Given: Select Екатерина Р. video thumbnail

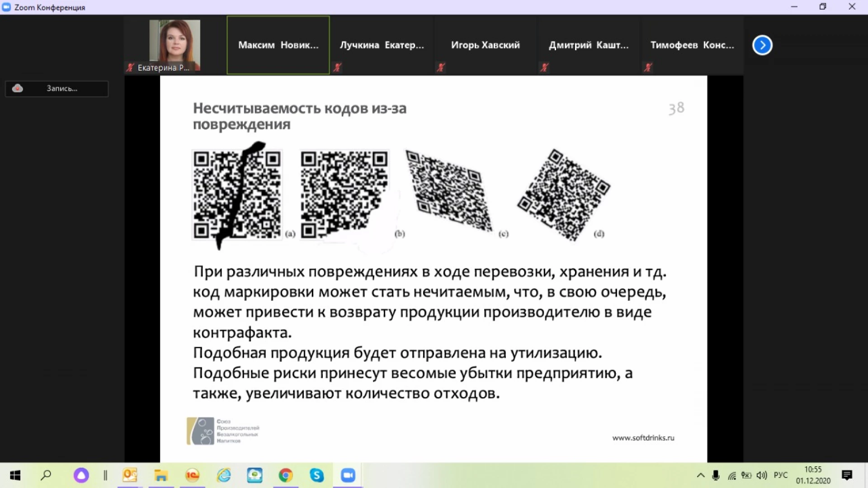Looking at the screenshot, I should (x=175, y=45).
